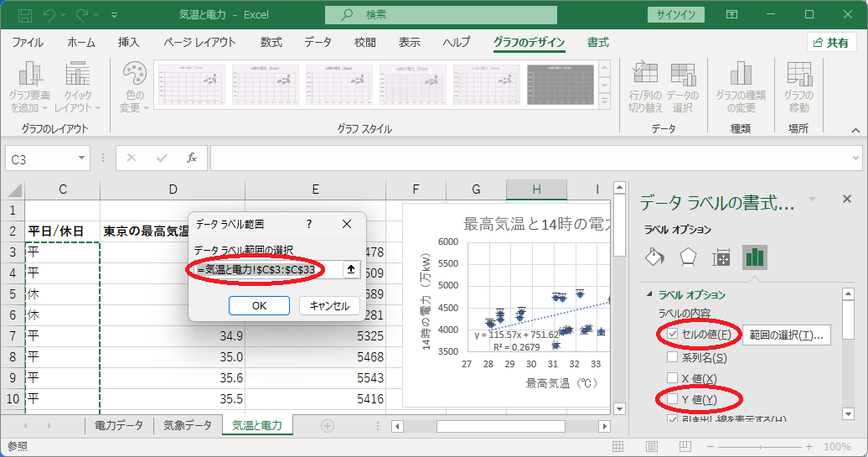Close the データ ラベル範囲 dialog
868x457 pixels.
[347, 224]
